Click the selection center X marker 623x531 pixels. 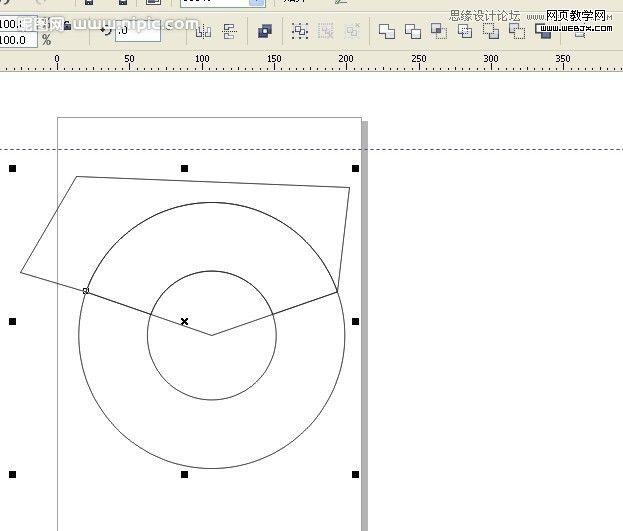point(184,321)
